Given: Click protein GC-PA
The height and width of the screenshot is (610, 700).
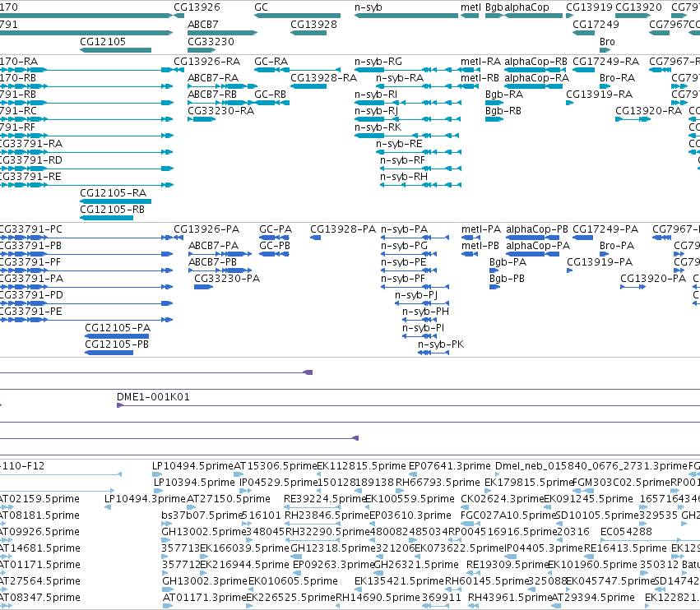Looking at the screenshot, I should coord(276,229).
